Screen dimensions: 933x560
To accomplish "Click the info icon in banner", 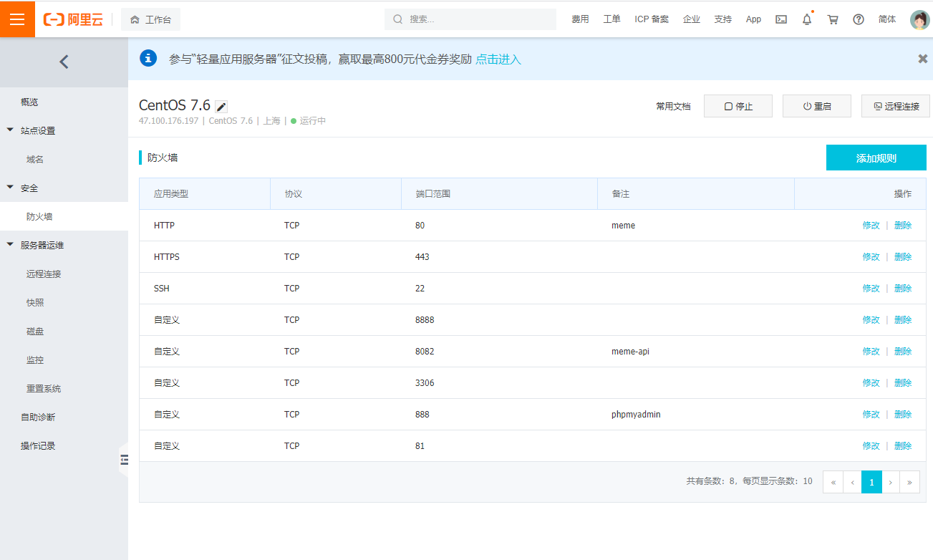I will click(x=148, y=59).
